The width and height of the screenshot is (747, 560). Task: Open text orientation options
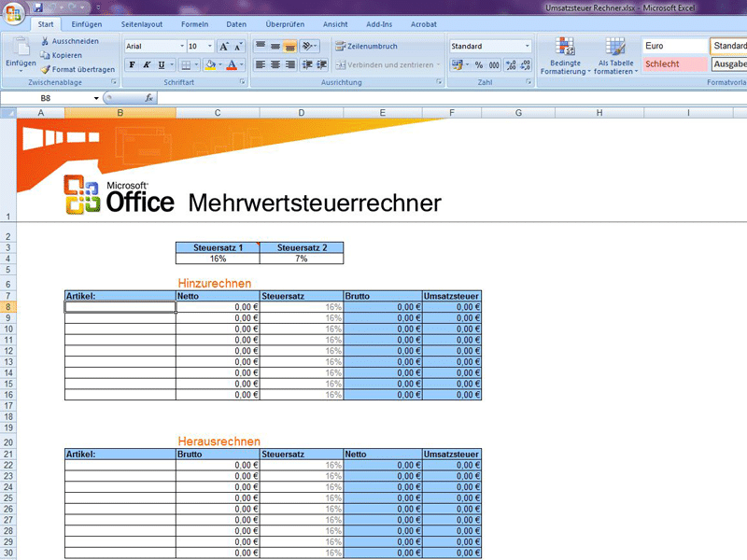pyautogui.click(x=309, y=46)
